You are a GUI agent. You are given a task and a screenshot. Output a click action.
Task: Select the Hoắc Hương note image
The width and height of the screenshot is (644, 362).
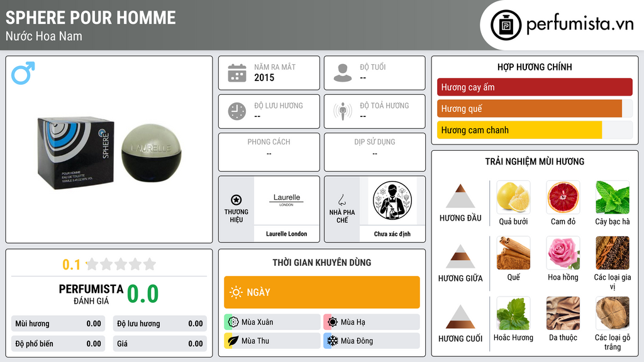[x=513, y=313]
